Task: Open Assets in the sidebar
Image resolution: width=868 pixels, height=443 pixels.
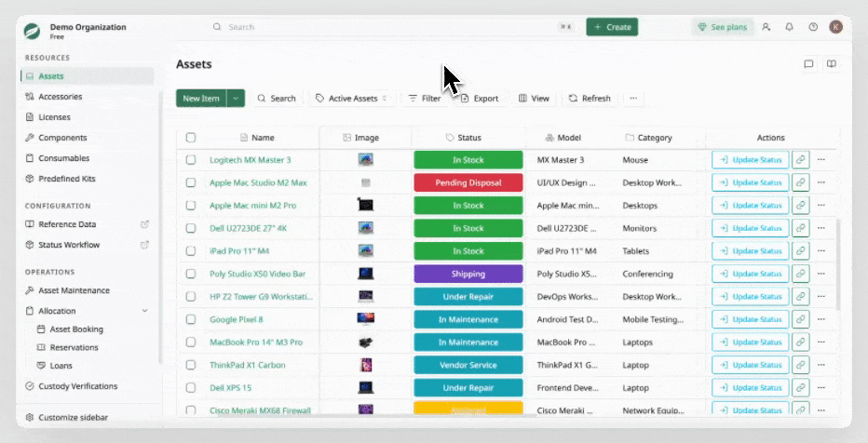Action: tap(88, 76)
